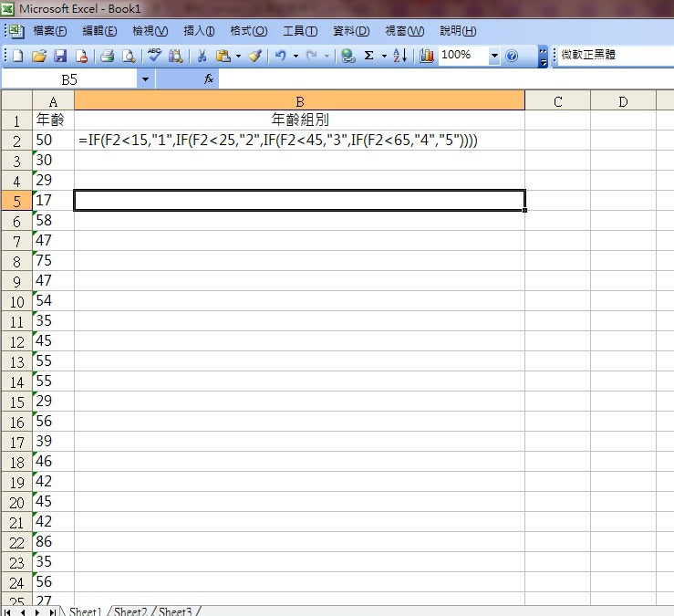
Task: Paste from clipboard
Action: [x=223, y=56]
